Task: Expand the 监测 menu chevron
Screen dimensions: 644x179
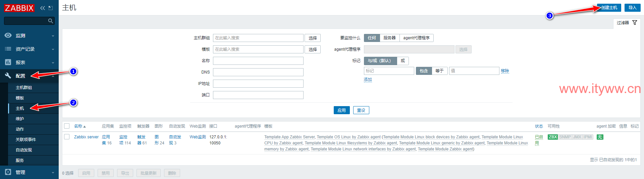Action: (x=53, y=36)
